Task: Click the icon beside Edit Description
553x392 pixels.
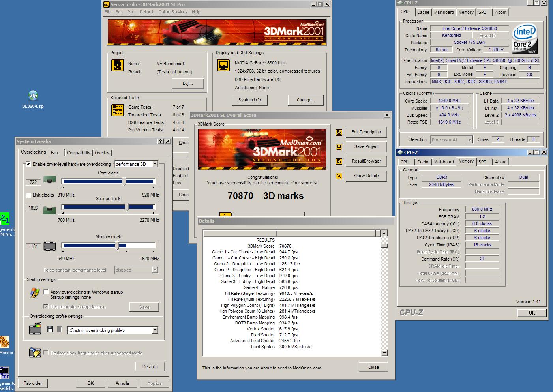Action: [x=339, y=133]
